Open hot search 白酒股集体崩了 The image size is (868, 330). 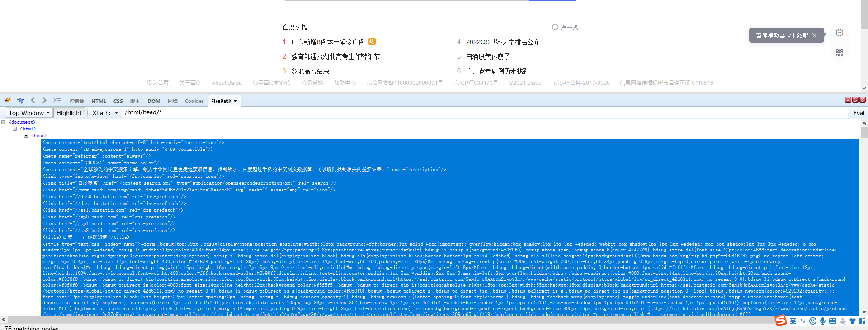488,56
